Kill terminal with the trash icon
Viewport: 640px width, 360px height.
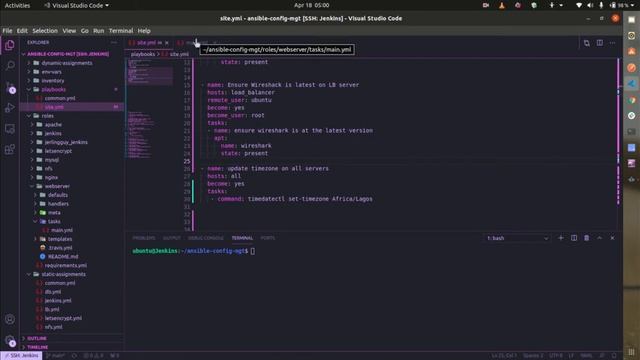point(587,238)
